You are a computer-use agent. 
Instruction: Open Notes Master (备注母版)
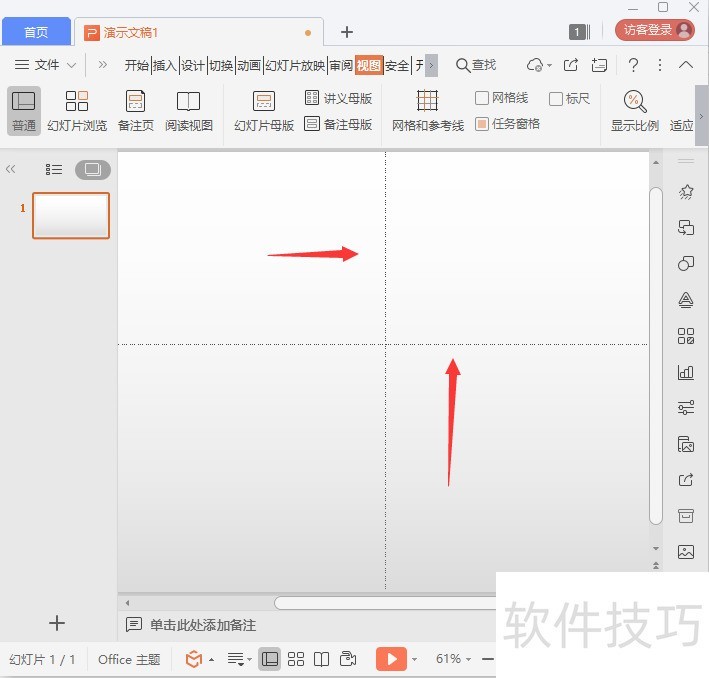point(338,124)
